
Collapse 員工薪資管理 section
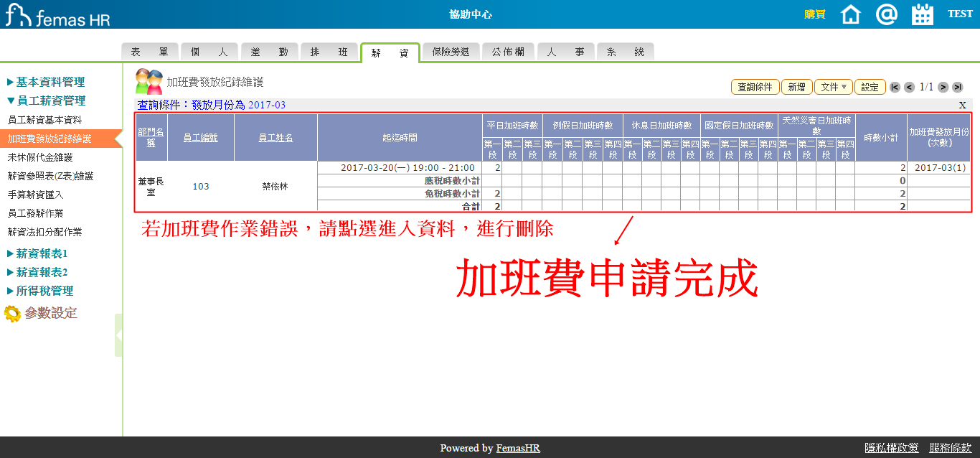(x=46, y=101)
